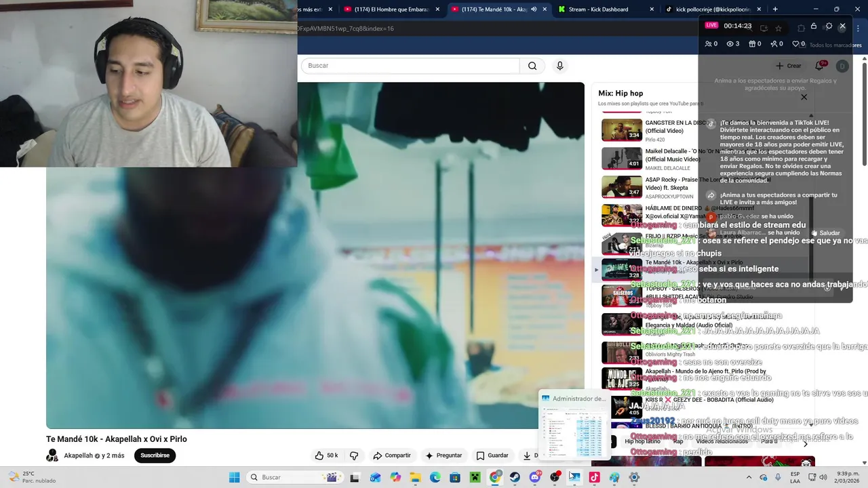Open Windows Start menu
This screenshot has height=488, width=868.
[234, 477]
